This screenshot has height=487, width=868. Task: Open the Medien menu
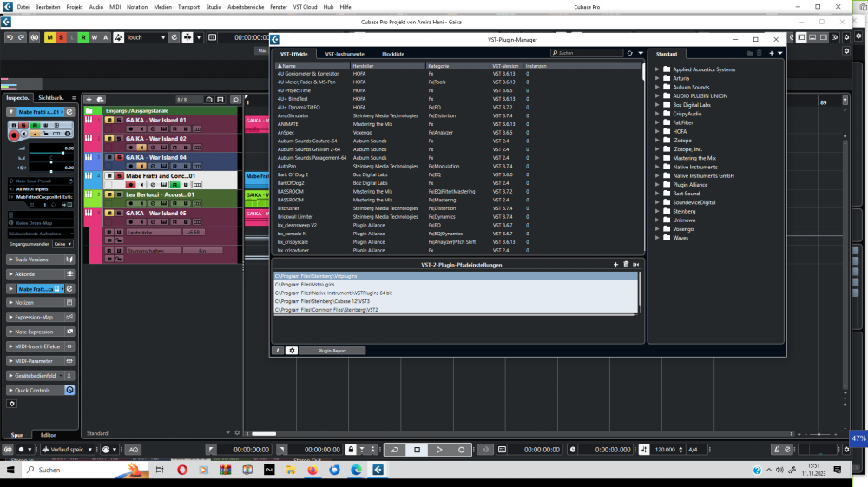point(162,7)
